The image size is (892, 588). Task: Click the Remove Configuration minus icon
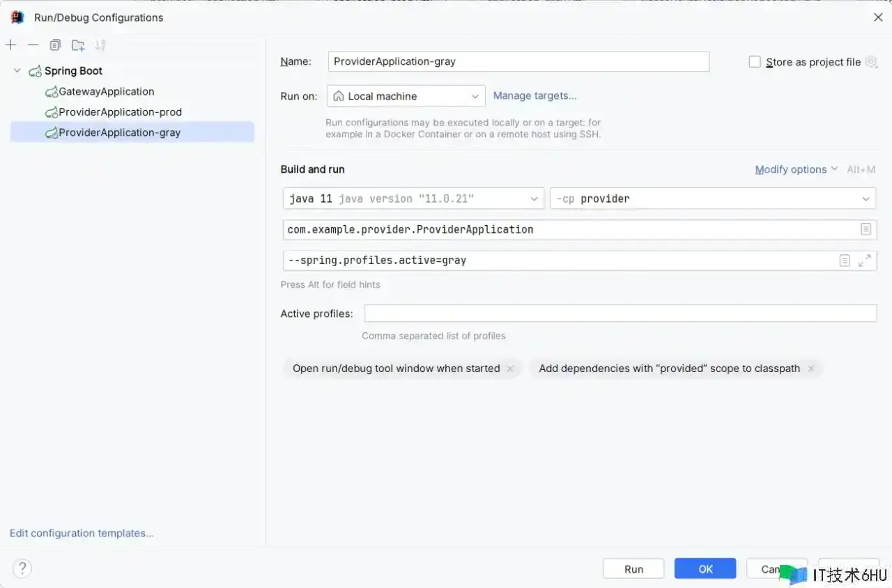[33, 45]
